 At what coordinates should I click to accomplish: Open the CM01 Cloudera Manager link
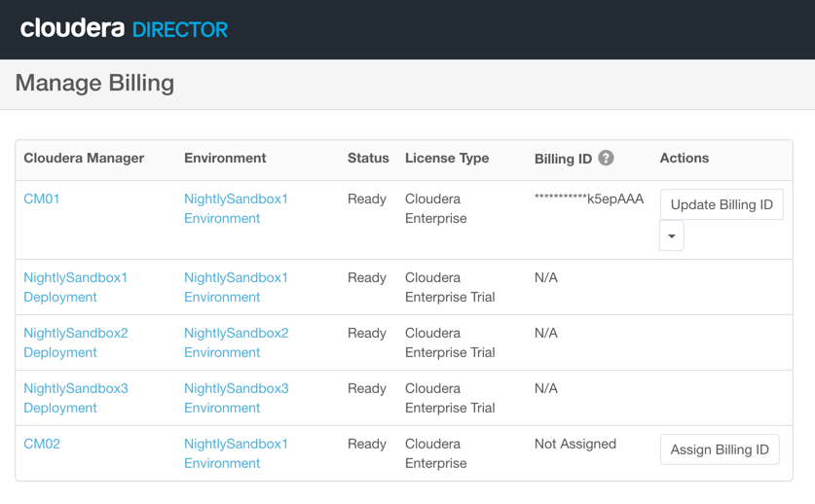pyautogui.click(x=42, y=198)
